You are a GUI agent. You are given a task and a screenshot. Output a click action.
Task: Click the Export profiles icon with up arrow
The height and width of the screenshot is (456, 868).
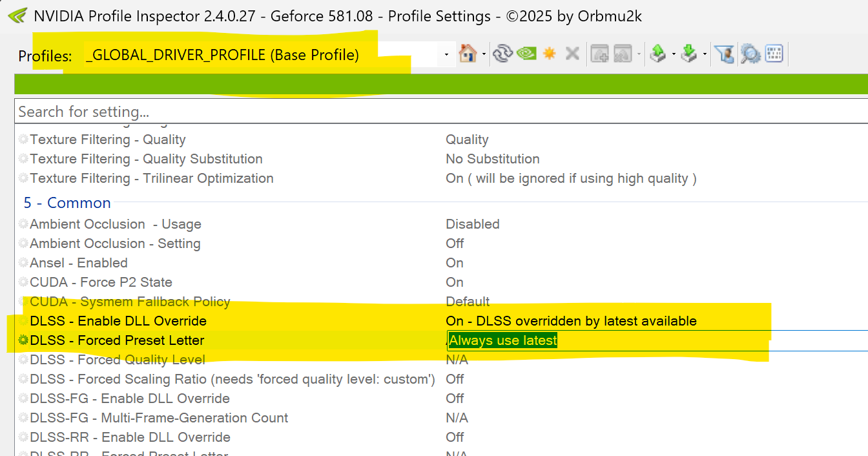657,54
